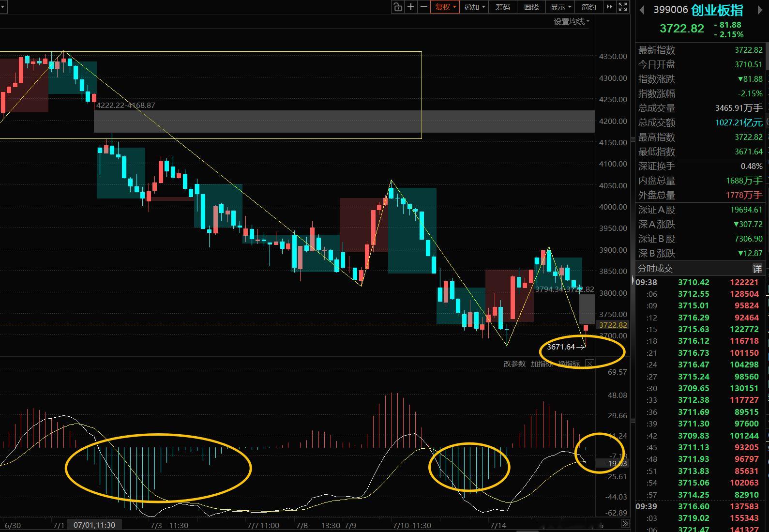Select the 外盘总量 row
This screenshot has height=532, width=769.
pos(700,195)
